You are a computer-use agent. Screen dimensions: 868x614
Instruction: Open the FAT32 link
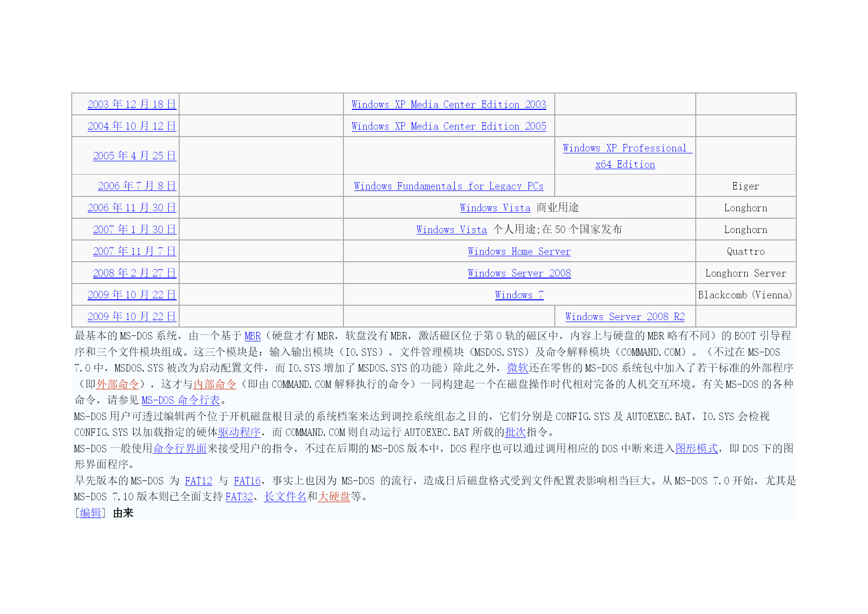(239, 497)
